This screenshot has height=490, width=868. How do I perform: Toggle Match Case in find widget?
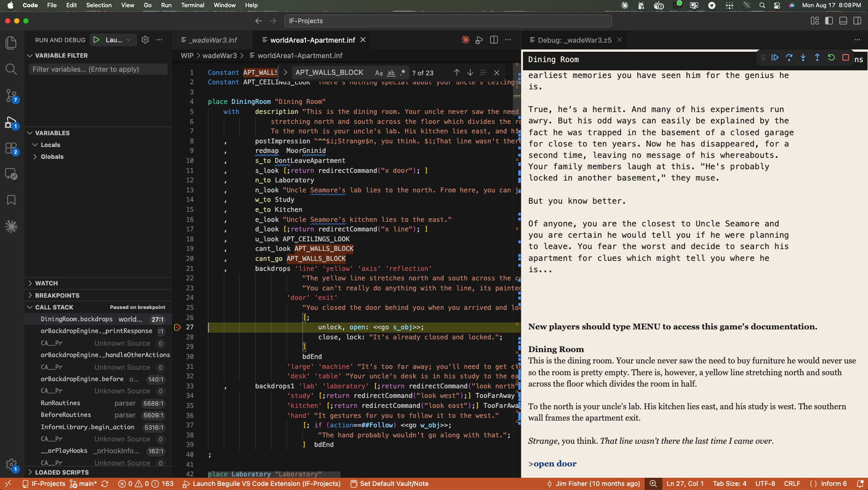[379, 73]
